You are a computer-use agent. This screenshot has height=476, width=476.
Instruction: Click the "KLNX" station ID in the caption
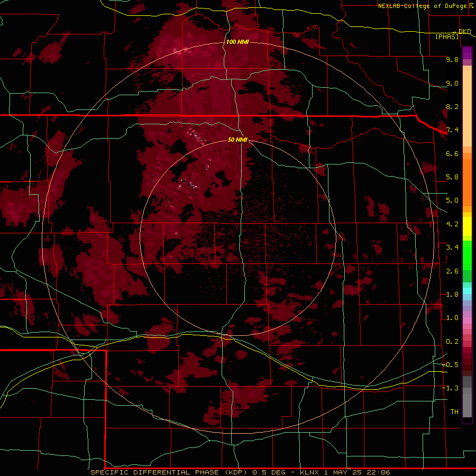point(309,472)
